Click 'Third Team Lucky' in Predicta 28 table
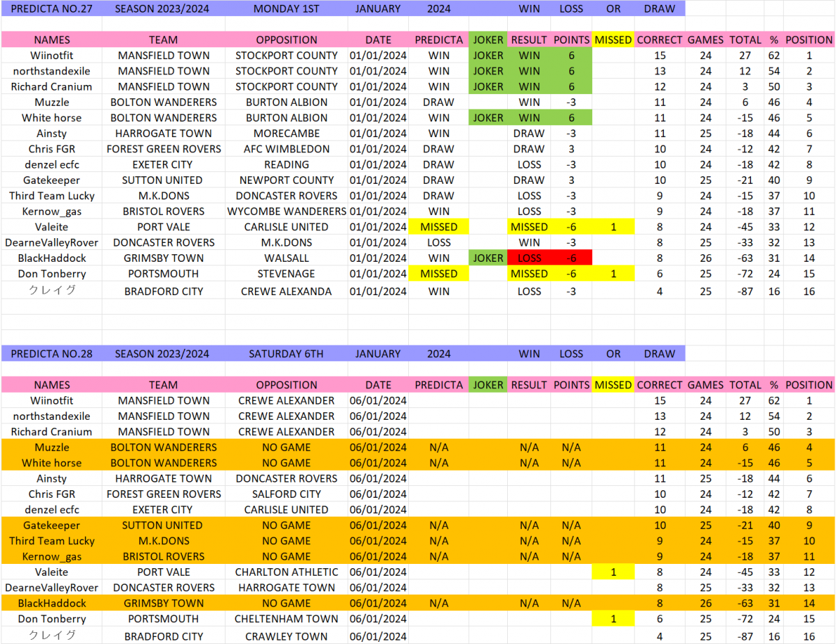 coord(52,541)
